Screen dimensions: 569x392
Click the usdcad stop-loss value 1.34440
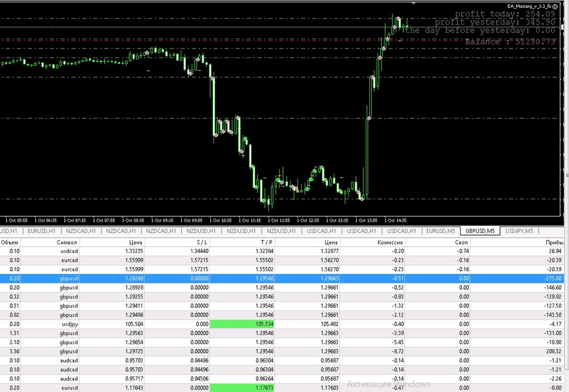pos(199,251)
